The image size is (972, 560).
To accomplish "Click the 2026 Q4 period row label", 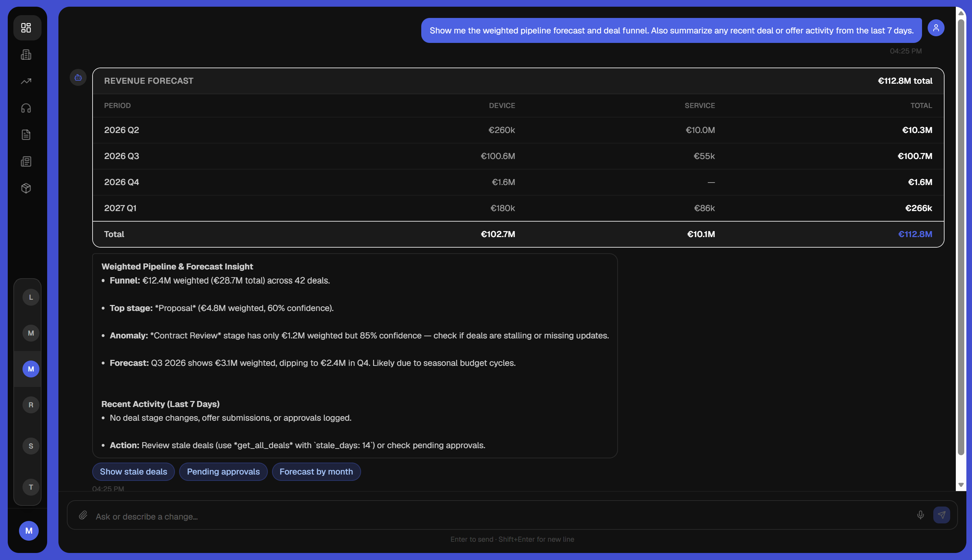I will click(x=122, y=182).
